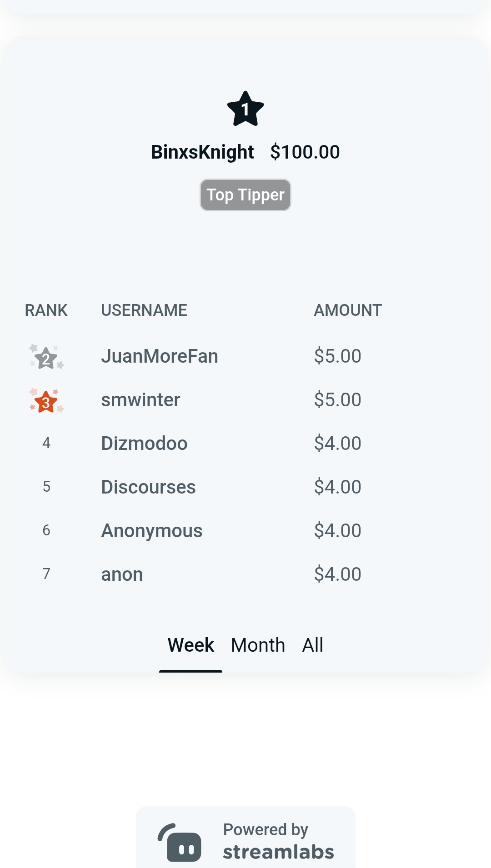Select the Top Tipper badge

pos(245,195)
